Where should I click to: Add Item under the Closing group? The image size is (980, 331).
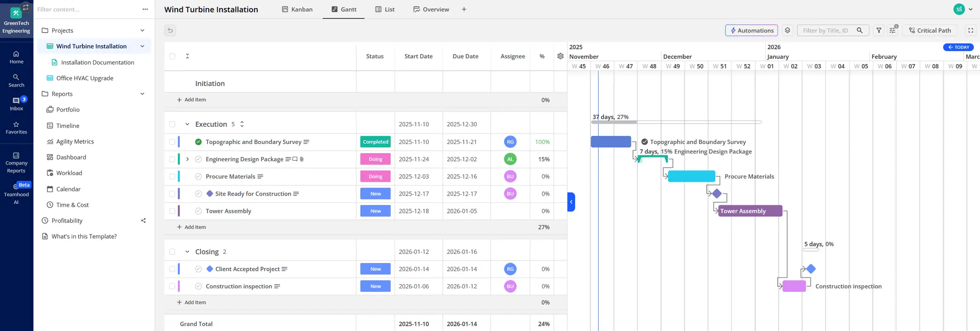[191, 302]
